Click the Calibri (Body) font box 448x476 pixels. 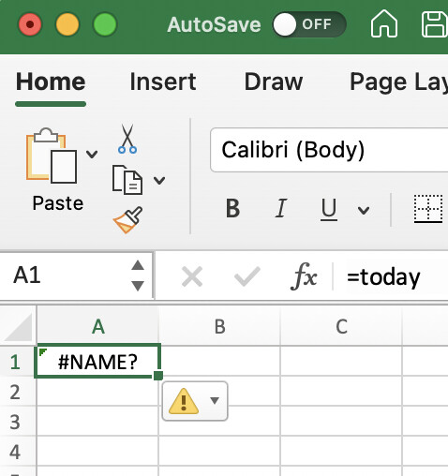point(329,150)
